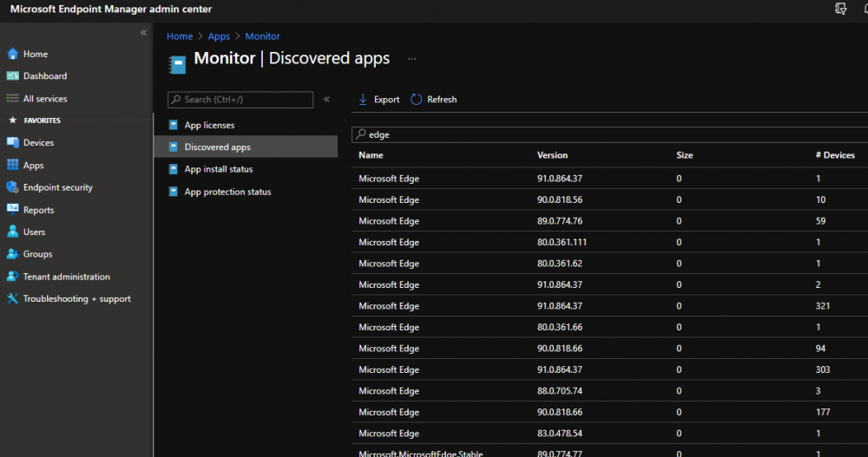Screen dimensions: 868x457
Task: Sort by the # Devices column header
Action: tap(835, 155)
